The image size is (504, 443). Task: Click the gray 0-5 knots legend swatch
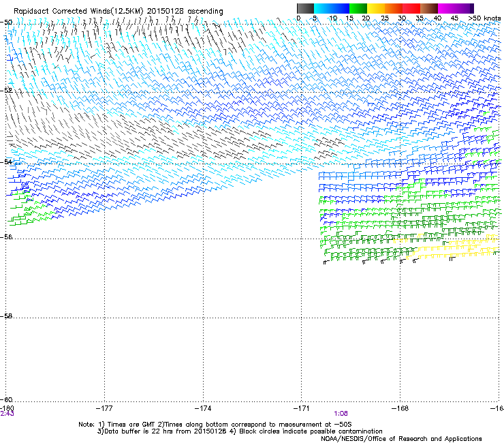pos(305,8)
